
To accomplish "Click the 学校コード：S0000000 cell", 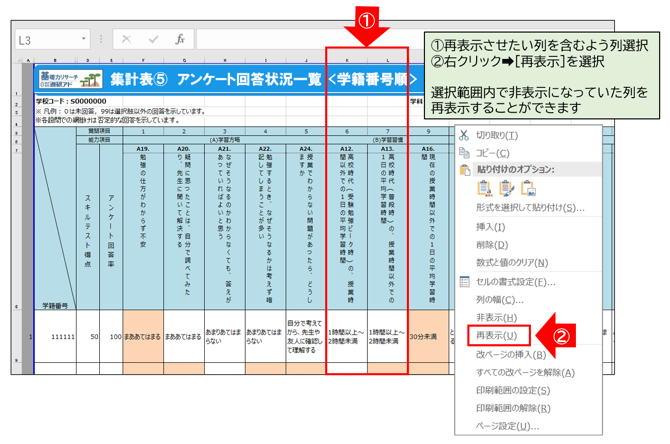I will point(71,101).
